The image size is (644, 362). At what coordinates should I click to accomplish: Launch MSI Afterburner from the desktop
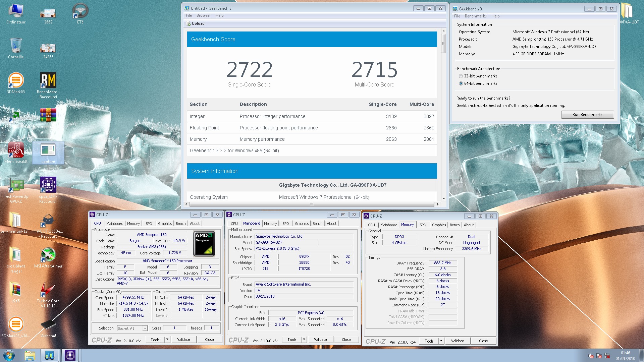pyautogui.click(x=48, y=257)
